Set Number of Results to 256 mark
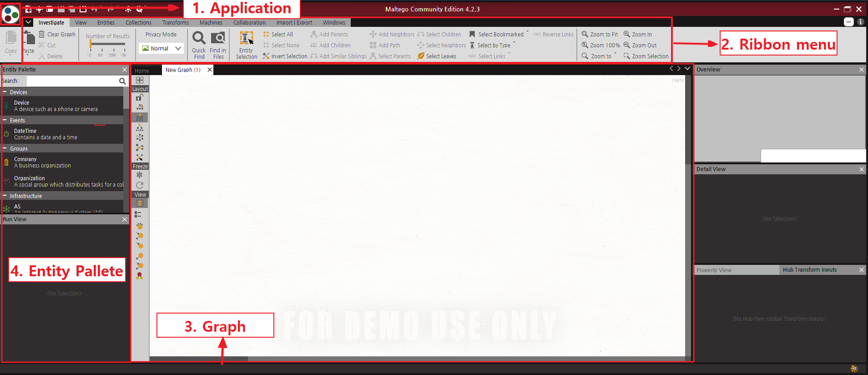The image size is (868, 375). pos(112,55)
